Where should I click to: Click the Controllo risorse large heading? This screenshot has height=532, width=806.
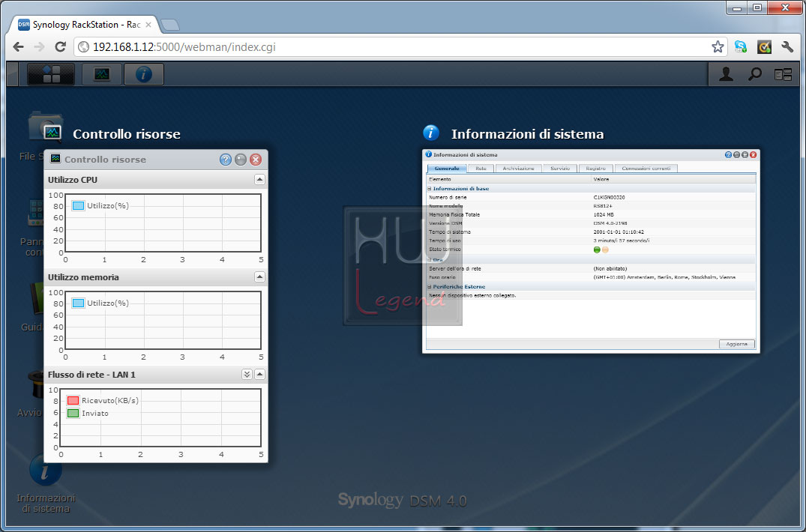(127, 134)
